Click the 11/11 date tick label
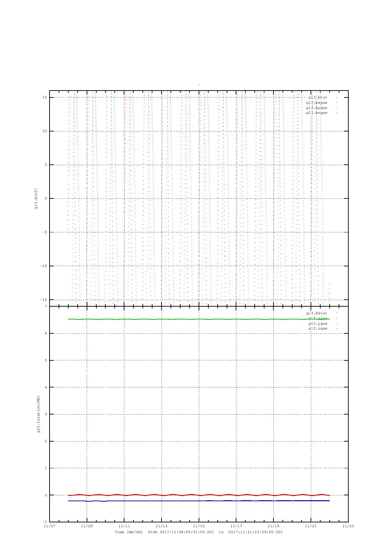This screenshot has height=555, width=392. pos(124,526)
